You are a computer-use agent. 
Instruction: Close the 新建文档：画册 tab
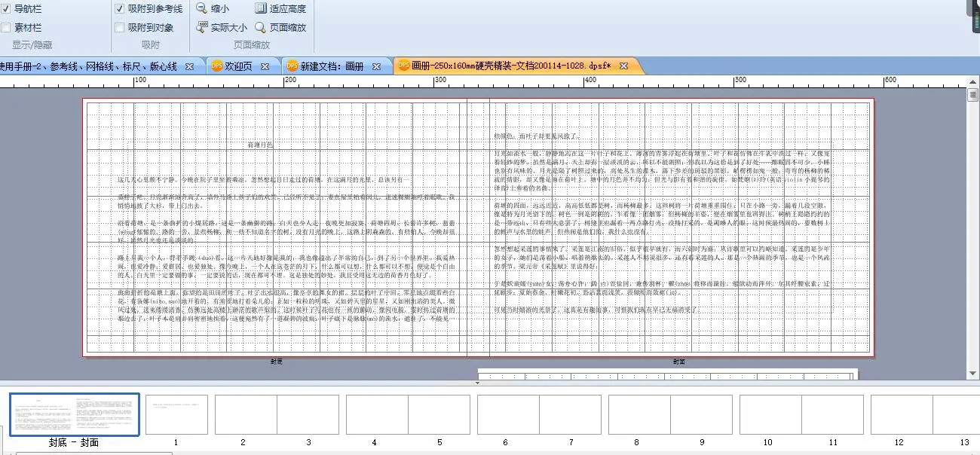(x=377, y=66)
